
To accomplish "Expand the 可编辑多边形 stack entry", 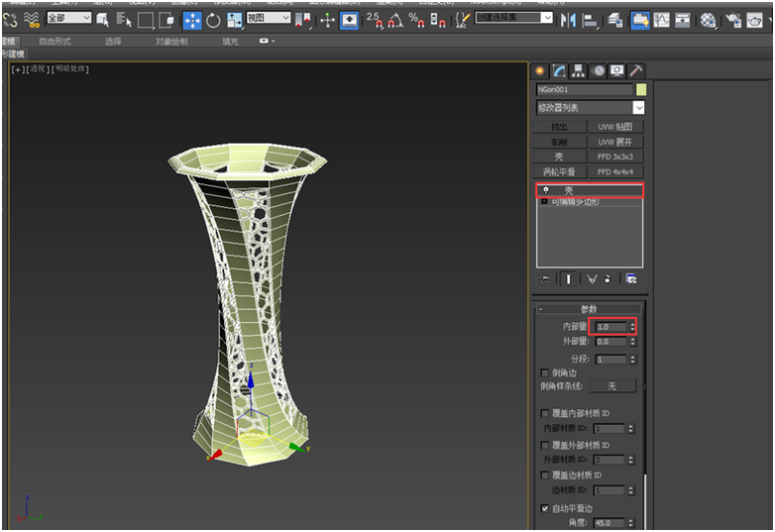I will click(544, 201).
